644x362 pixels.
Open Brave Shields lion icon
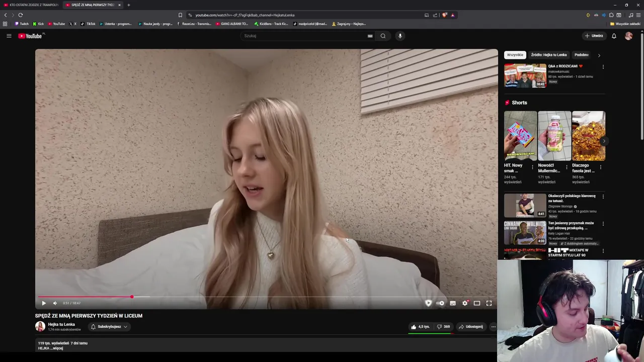click(x=444, y=15)
